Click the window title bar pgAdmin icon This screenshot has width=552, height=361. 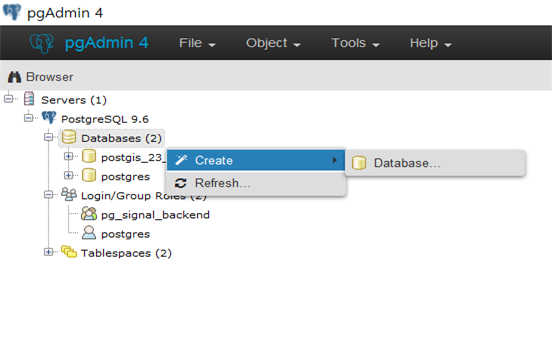click(12, 12)
